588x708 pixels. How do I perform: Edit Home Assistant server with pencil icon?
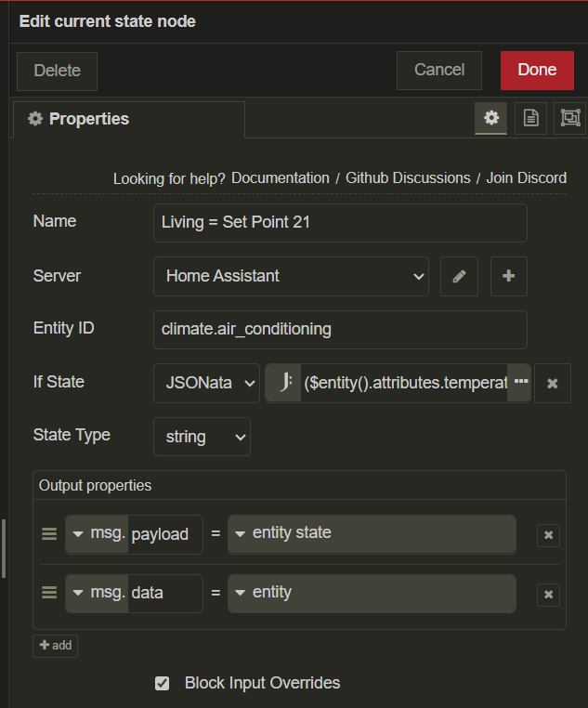coord(459,276)
